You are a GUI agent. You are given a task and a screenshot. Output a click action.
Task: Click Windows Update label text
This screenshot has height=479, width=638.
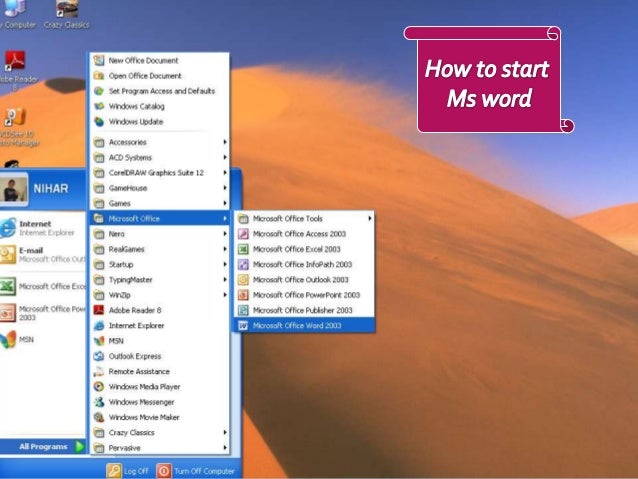point(136,122)
